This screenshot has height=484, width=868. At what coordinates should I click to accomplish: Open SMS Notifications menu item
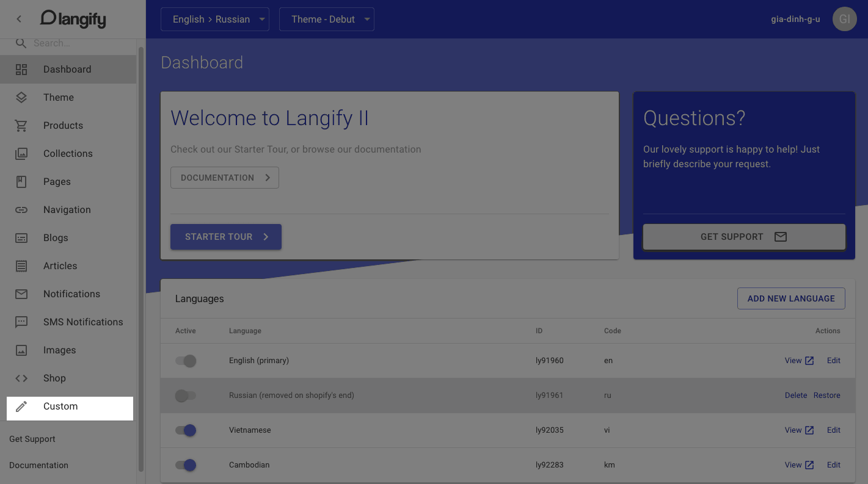click(68, 322)
